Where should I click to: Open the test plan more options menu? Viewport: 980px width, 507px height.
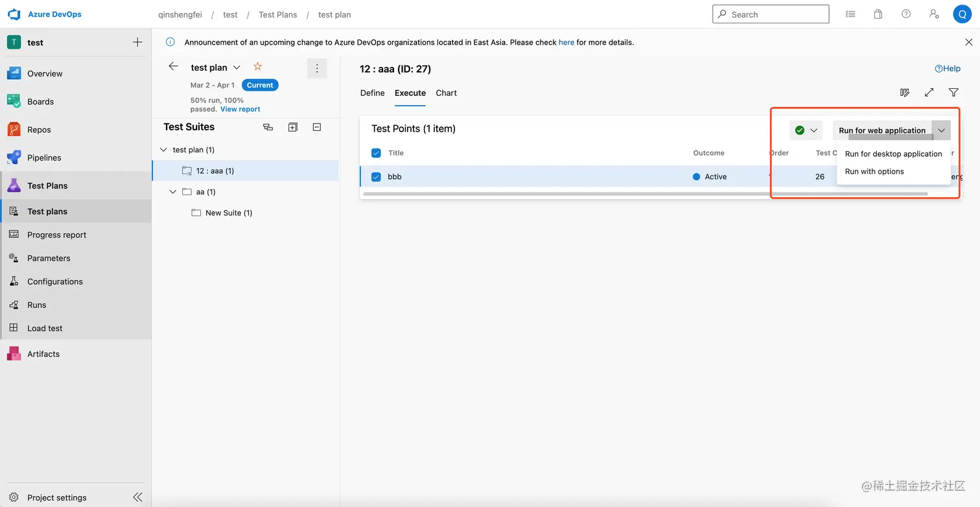coord(316,67)
